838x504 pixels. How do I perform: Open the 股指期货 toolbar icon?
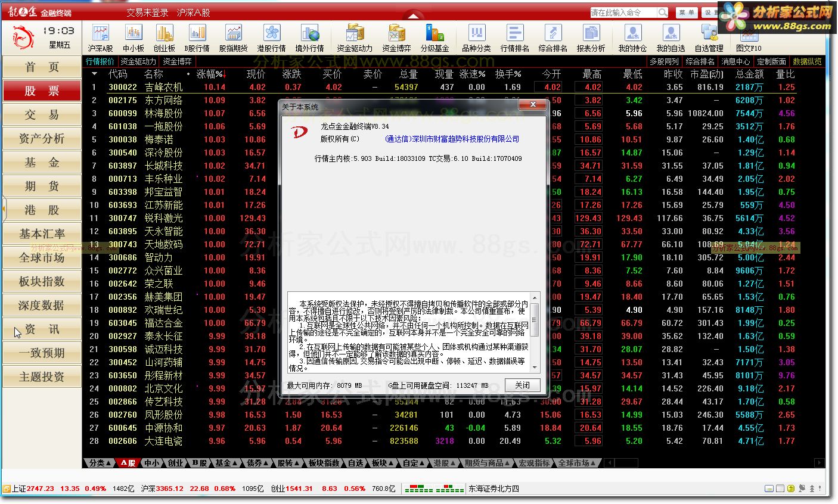click(x=233, y=38)
